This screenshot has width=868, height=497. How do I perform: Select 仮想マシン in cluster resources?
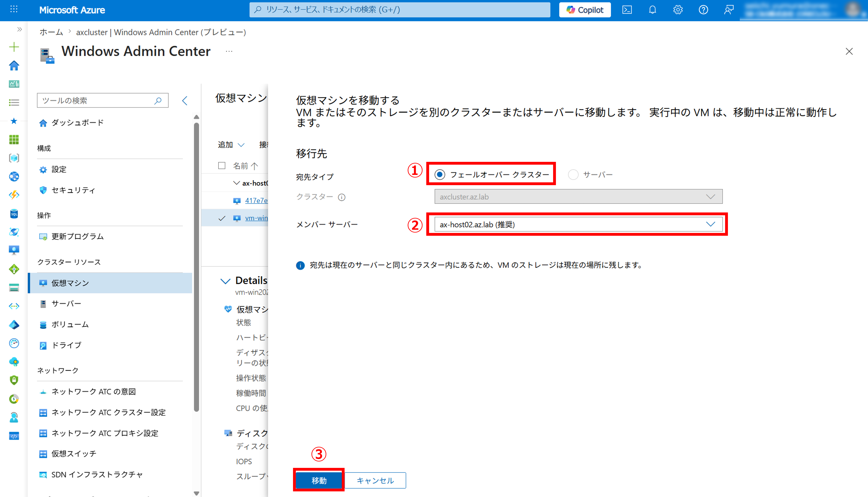(110, 283)
